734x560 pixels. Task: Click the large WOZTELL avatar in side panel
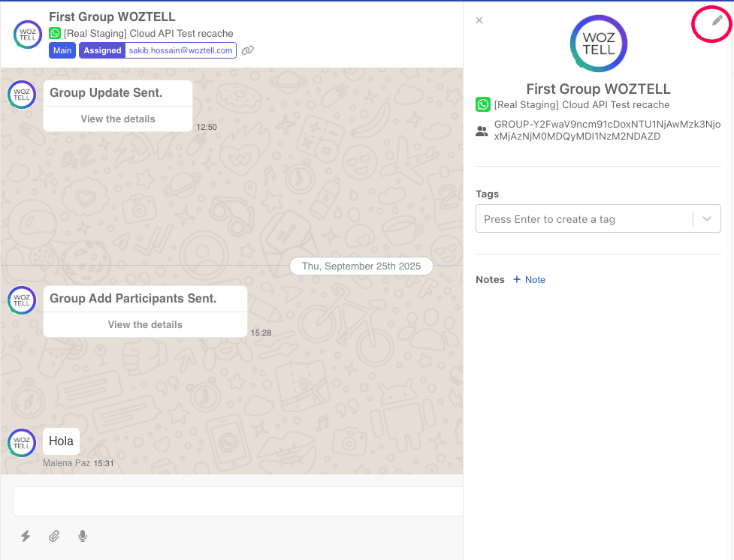coord(598,44)
